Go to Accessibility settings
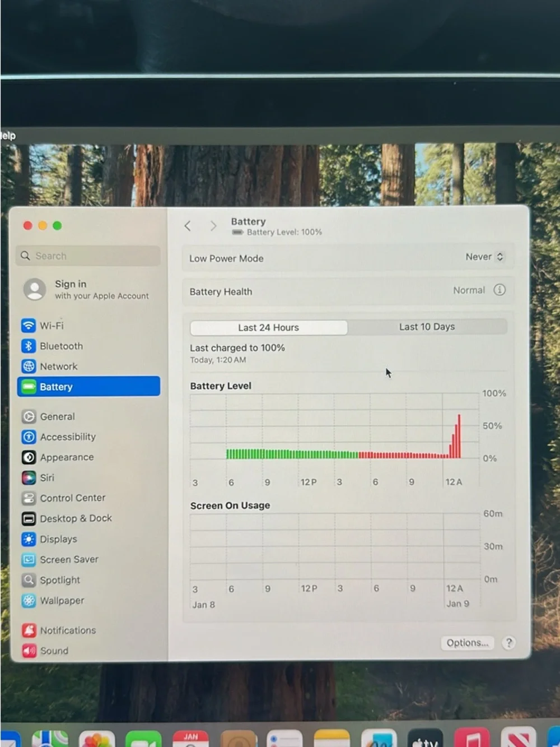Viewport: 560px width, 747px height. pyautogui.click(x=67, y=437)
